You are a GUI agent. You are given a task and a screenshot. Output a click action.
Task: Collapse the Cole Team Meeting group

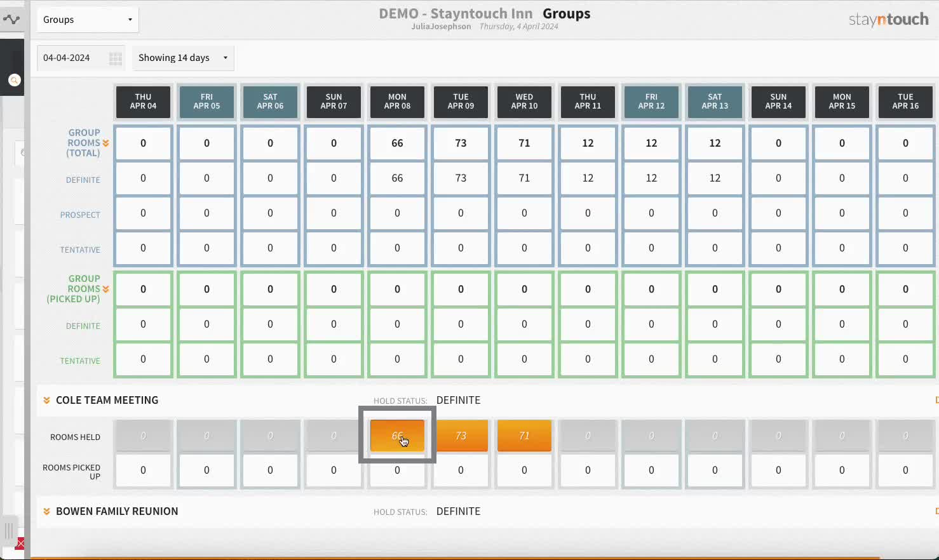coord(46,401)
